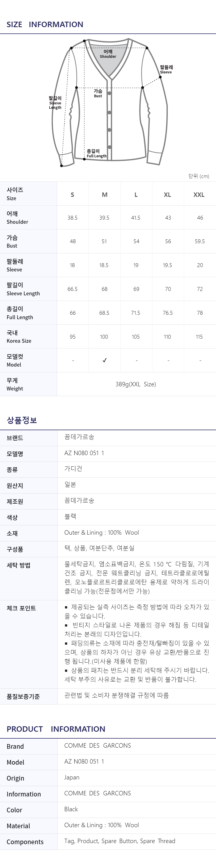
Task: Click the model-cut checkmark under size M
Action: pos(104,360)
